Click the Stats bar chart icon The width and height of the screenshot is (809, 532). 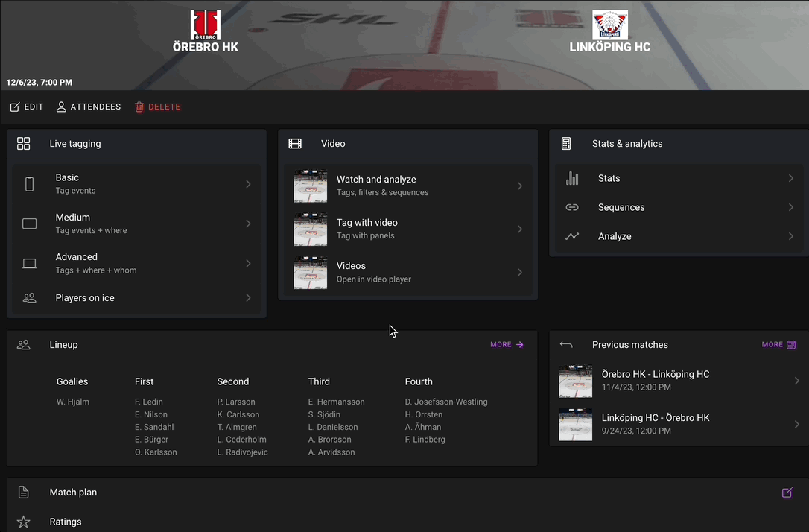click(x=572, y=179)
